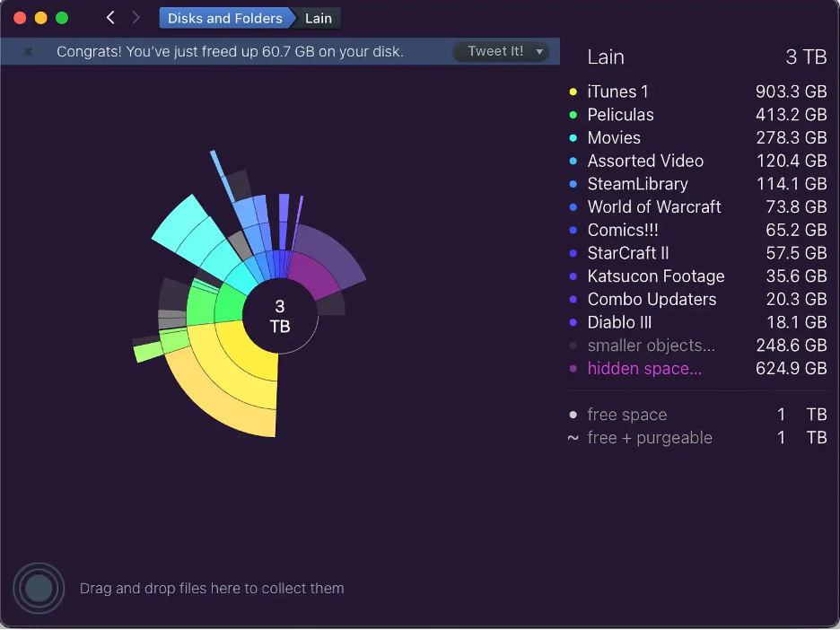Click the cyan dot next to Movies

(573, 138)
